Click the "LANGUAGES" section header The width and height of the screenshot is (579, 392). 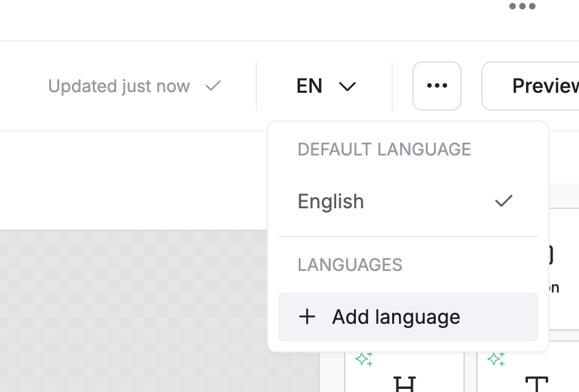pyautogui.click(x=350, y=265)
